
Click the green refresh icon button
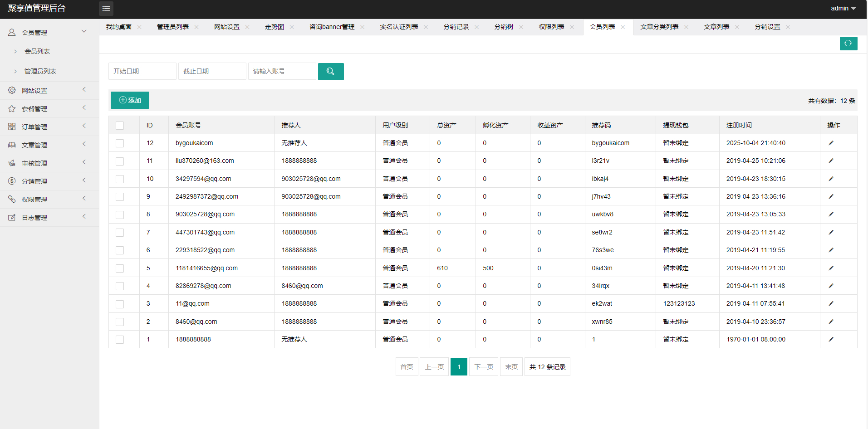[x=848, y=44]
